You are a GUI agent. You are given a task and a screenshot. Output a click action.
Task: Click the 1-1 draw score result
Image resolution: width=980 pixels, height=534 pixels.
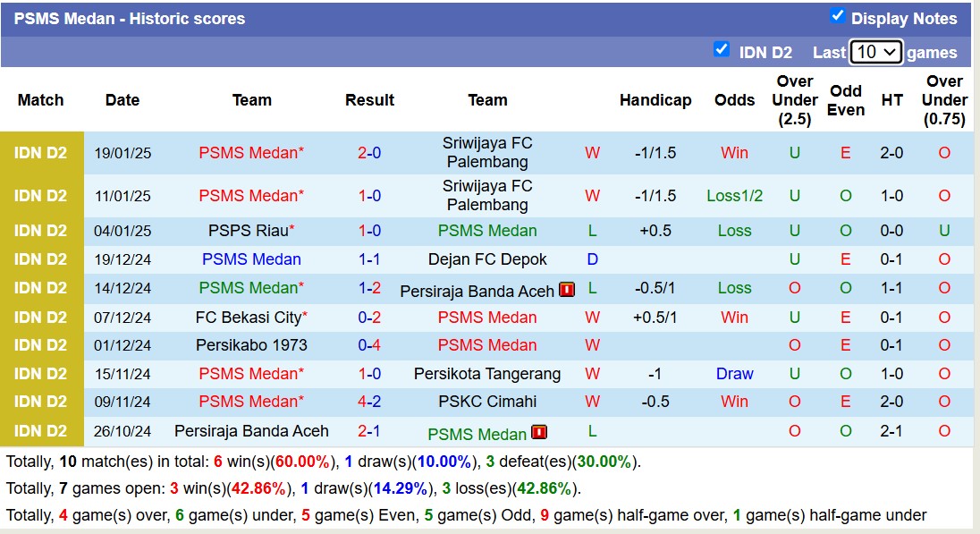(369, 259)
